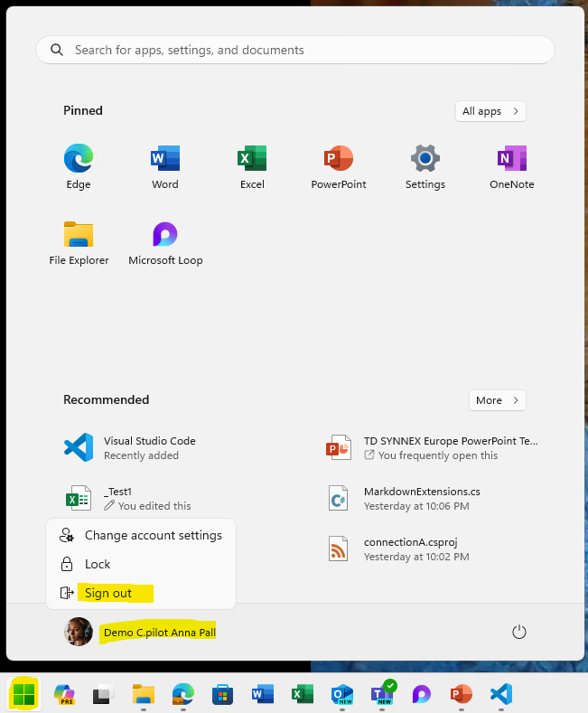Open pinned OneNote app
Viewport: 588px width, 713px height.
coord(511,167)
